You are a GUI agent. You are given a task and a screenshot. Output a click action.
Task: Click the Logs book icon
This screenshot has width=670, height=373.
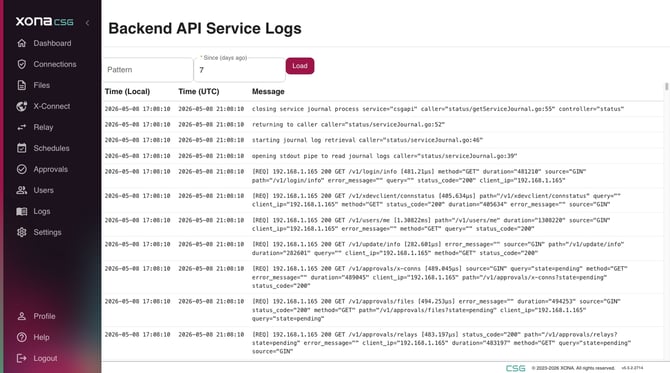click(22, 211)
